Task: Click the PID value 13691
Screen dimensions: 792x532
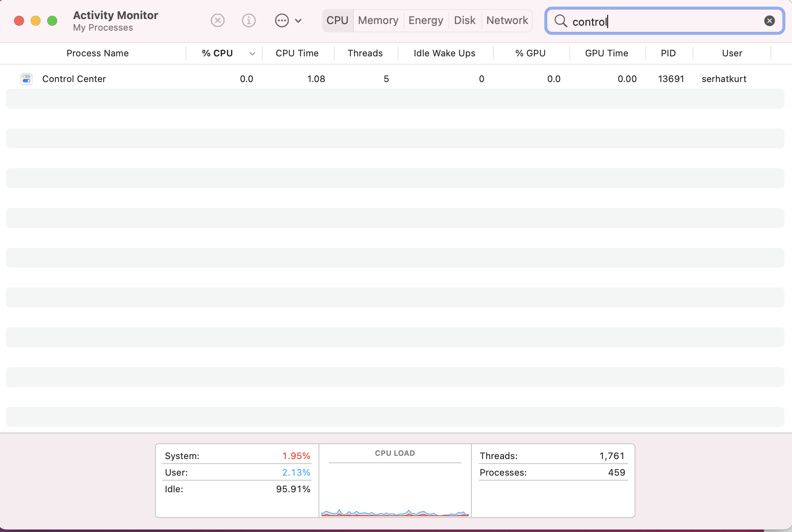Action: coord(671,79)
